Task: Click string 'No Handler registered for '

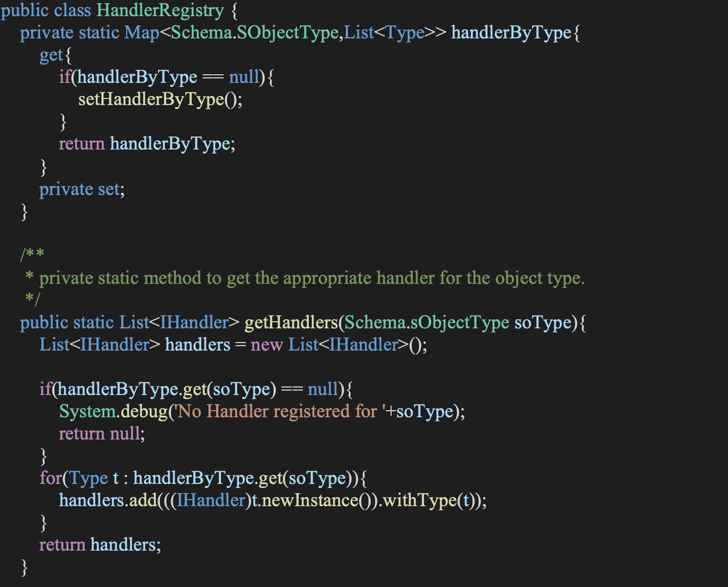Action: pyautogui.click(x=280, y=412)
